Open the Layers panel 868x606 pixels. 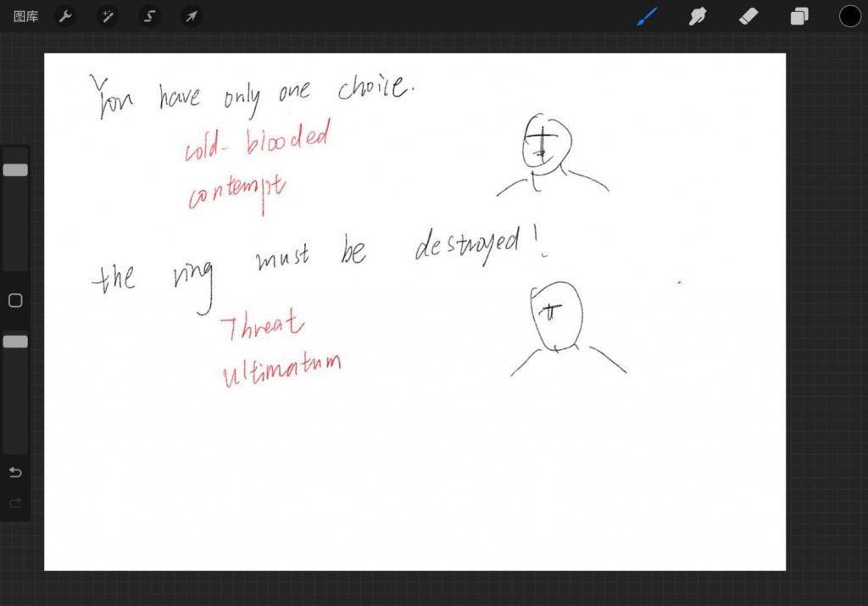click(x=799, y=16)
